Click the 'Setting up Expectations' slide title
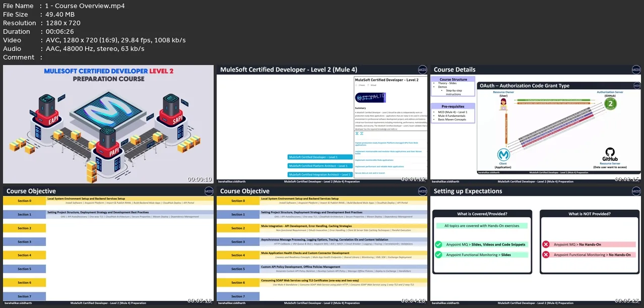 pyautogui.click(x=468, y=192)
